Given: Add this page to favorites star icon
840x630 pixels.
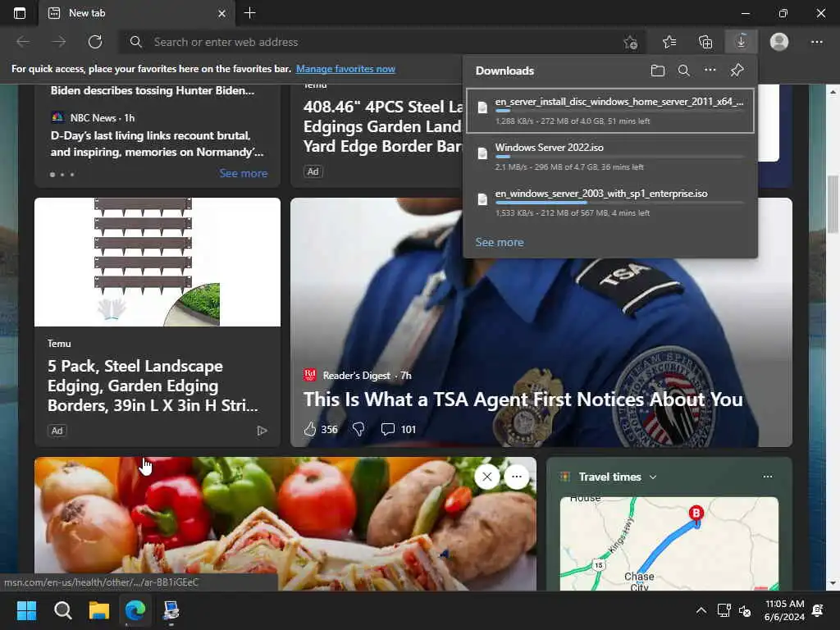Looking at the screenshot, I should coord(631,42).
